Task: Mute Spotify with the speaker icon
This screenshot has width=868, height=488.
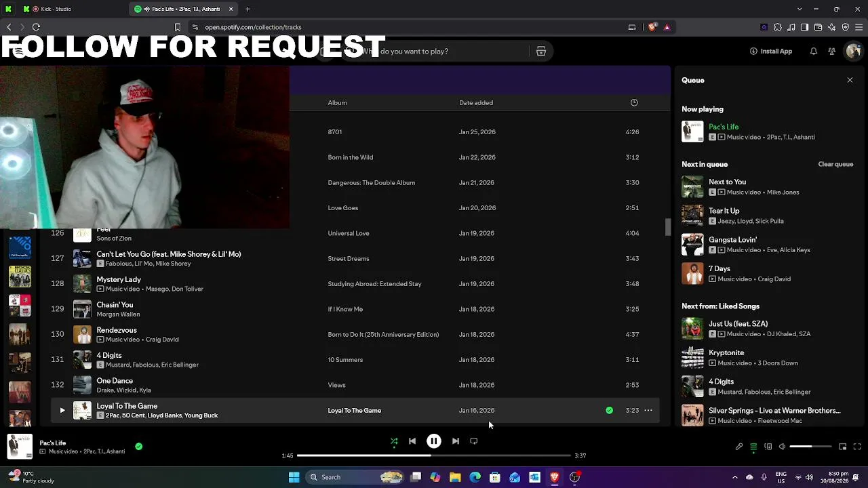Action: (x=782, y=447)
